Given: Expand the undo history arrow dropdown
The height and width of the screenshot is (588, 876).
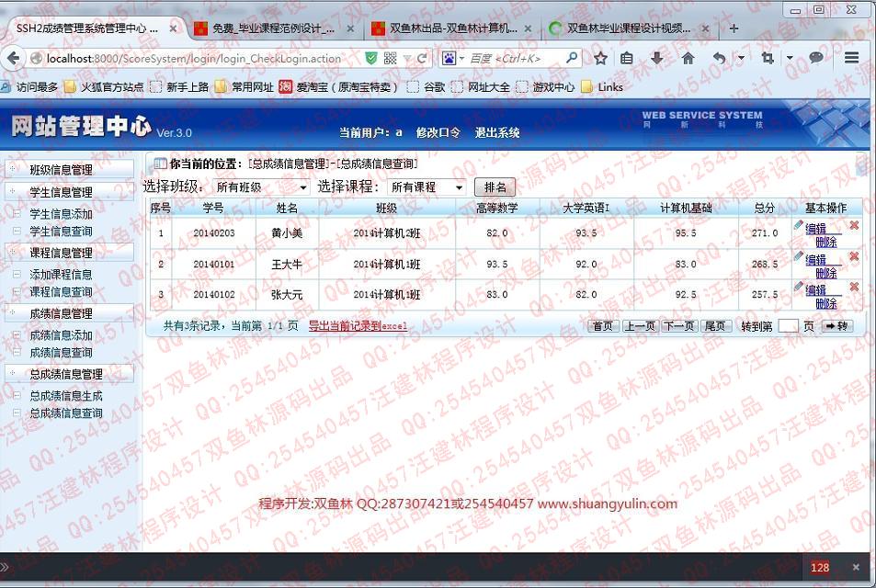Looking at the screenshot, I should click(741, 58).
